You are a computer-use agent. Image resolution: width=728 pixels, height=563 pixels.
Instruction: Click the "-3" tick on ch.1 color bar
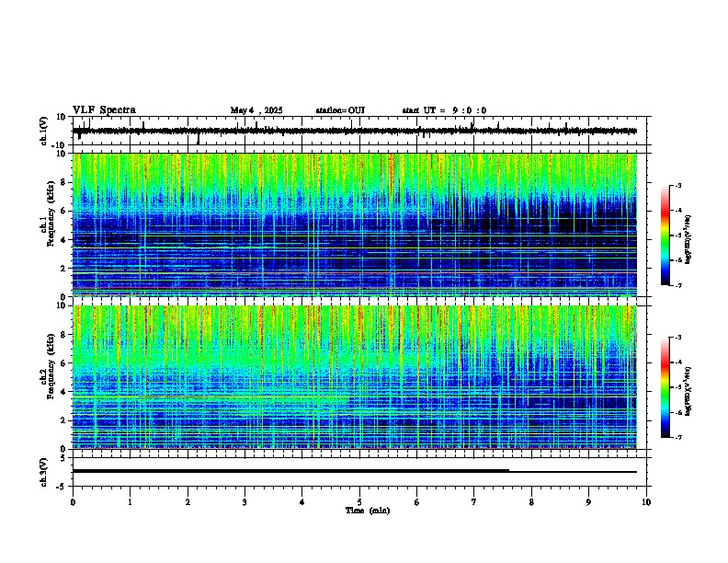click(x=678, y=185)
